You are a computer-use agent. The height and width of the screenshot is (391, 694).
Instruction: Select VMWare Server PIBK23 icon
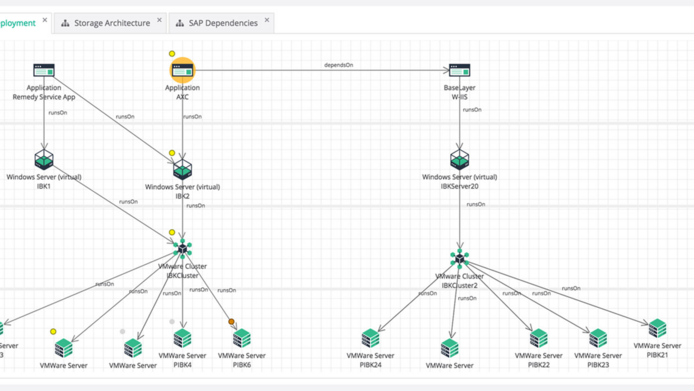(598, 339)
